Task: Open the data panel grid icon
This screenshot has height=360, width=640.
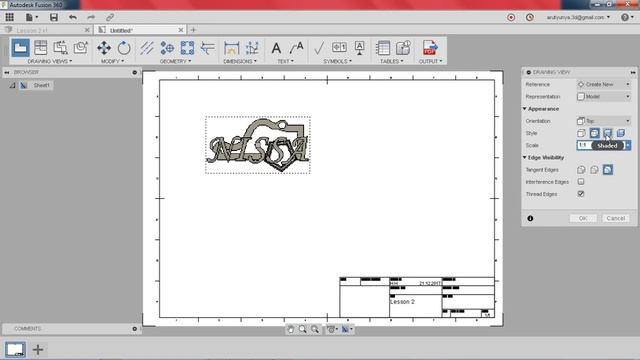Action: tap(9, 17)
